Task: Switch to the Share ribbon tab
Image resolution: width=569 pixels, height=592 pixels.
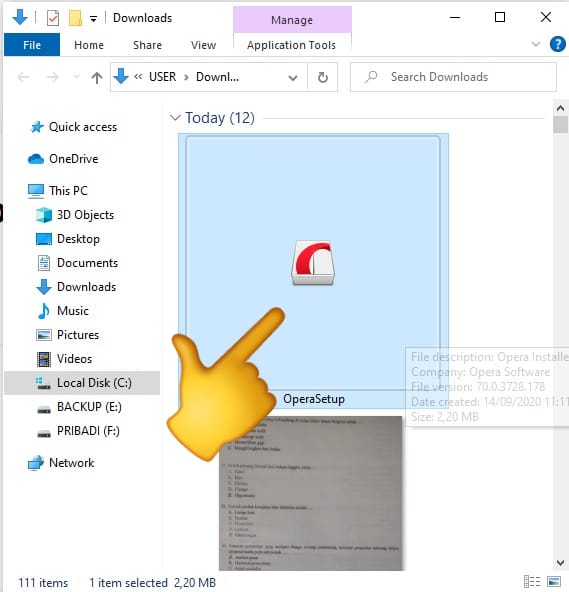Action: point(147,45)
